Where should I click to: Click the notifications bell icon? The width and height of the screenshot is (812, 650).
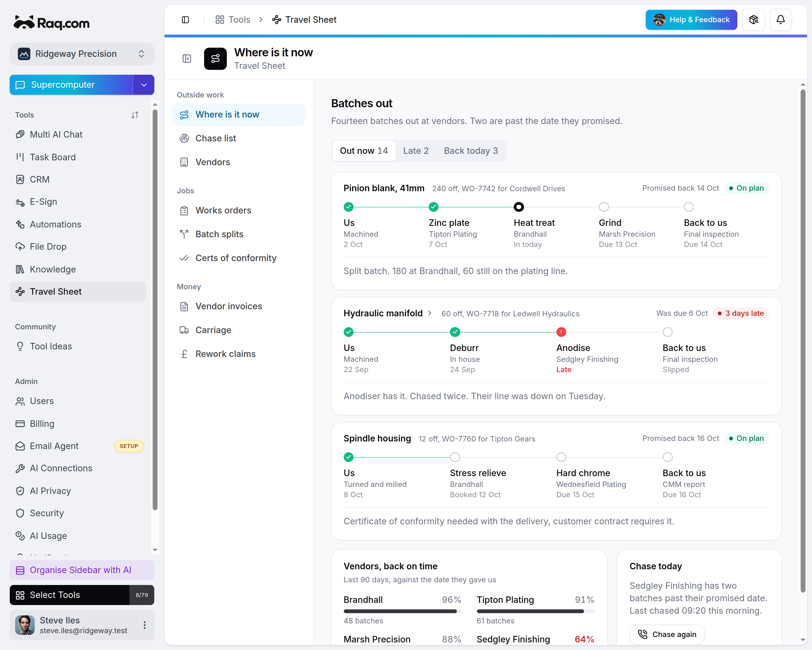(780, 19)
